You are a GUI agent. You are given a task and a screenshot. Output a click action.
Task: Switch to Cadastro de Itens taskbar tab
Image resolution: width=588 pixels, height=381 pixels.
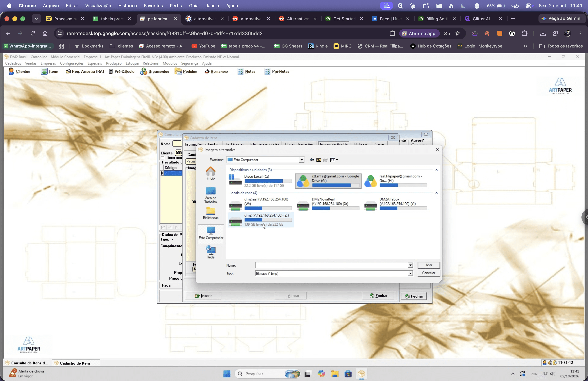(76, 363)
